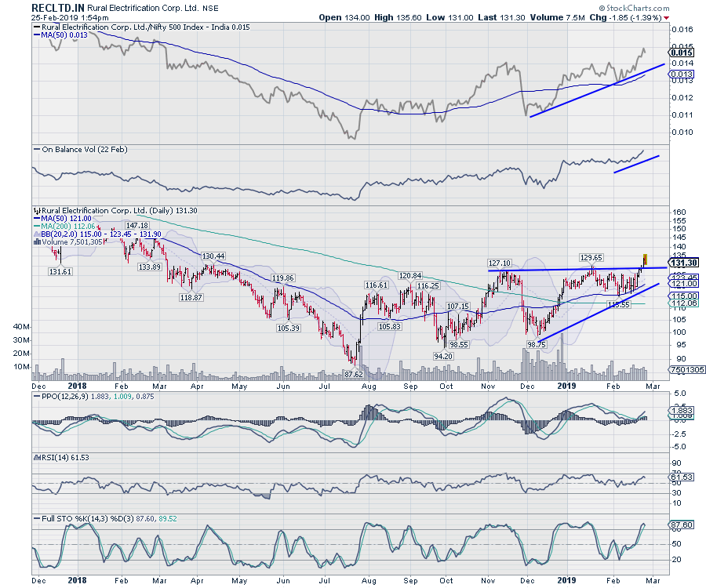Image resolution: width=706 pixels, height=588 pixels.
Task: Click the 115.00 axis tag on the right
Action: [684, 296]
